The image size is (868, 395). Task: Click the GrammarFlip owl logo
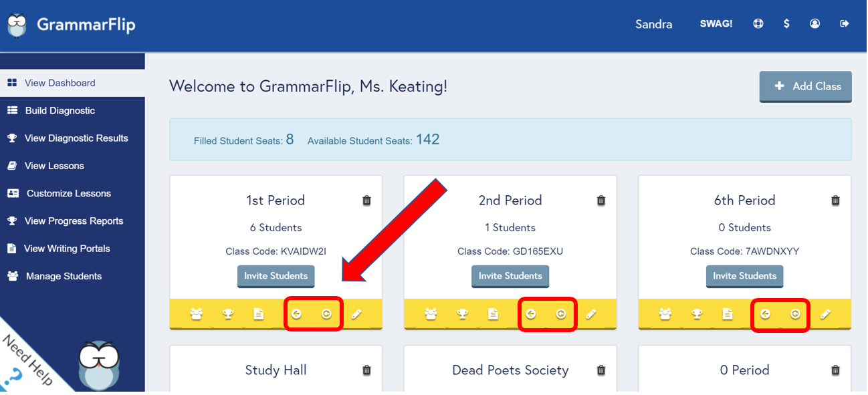coord(17,25)
